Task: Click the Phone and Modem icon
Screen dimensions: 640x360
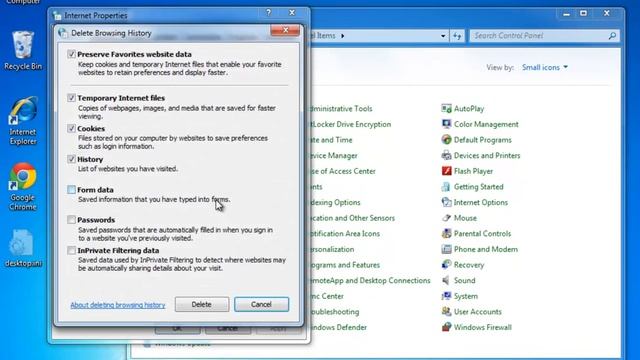Action: (446, 249)
